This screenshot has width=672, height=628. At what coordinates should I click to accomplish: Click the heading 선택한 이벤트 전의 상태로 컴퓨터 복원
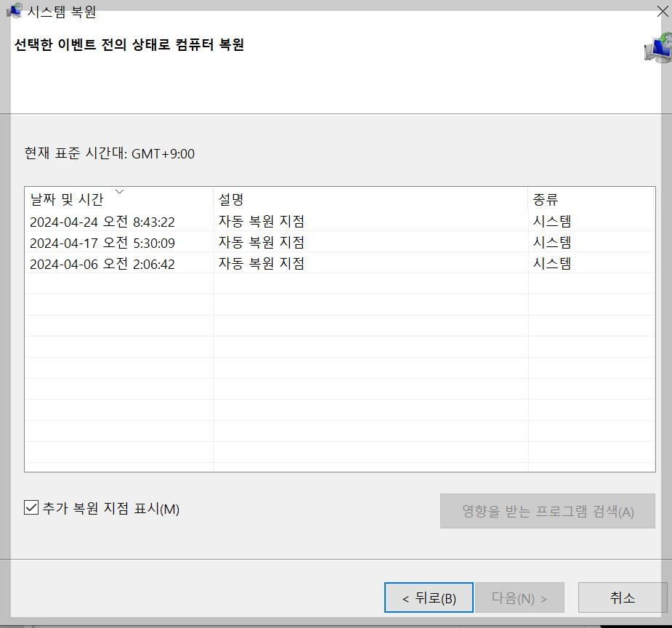129,44
